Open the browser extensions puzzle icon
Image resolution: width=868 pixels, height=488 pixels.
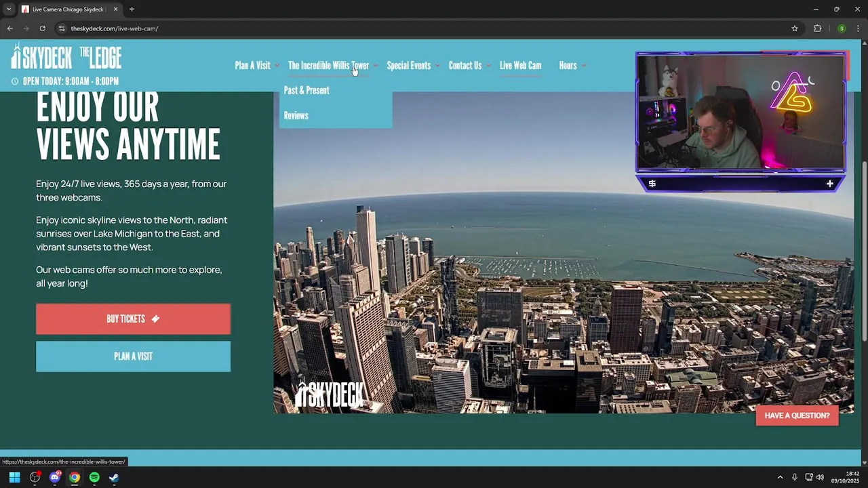[x=817, y=28]
